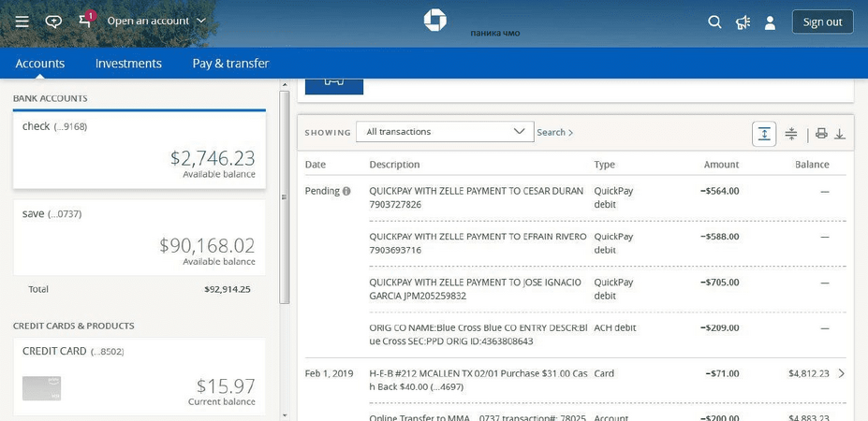Open the H-E-B #212 MCALLEN purchase
Screen dimensions: 868x421
coord(575,381)
